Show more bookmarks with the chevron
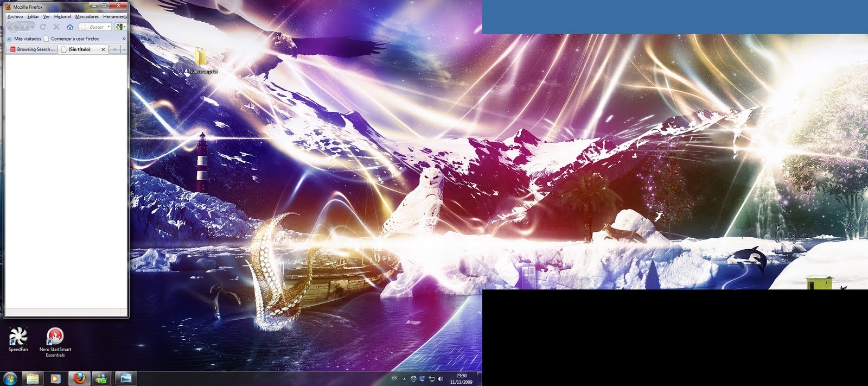Screen dimensions: 868x386 124,39
